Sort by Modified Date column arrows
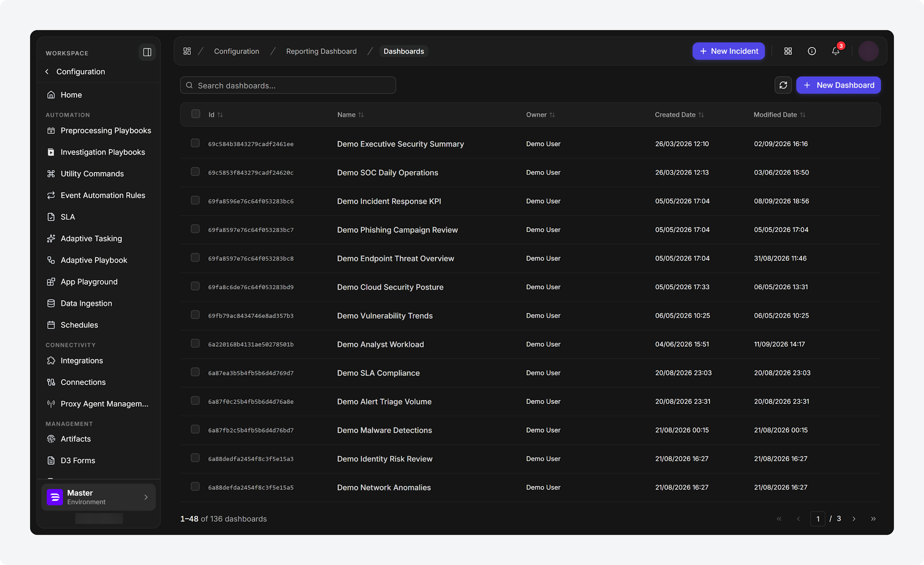 [803, 115]
